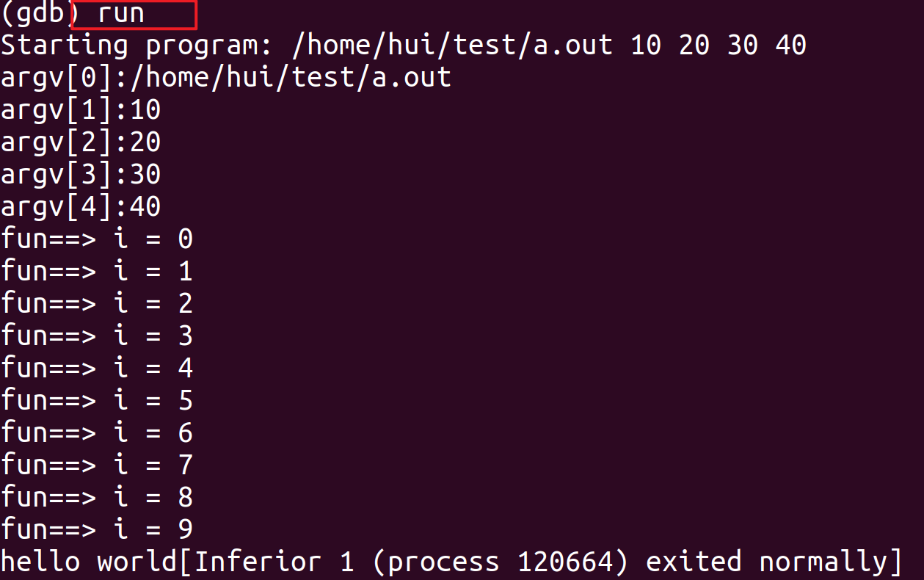Click the fun==> i = 6 line
924x580 pixels.
click(x=97, y=433)
